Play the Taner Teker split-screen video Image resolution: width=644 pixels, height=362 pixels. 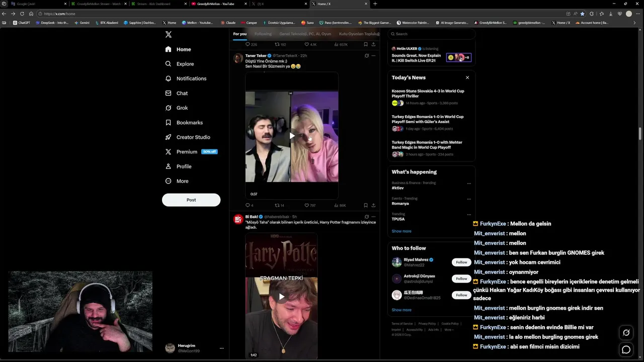292,136
